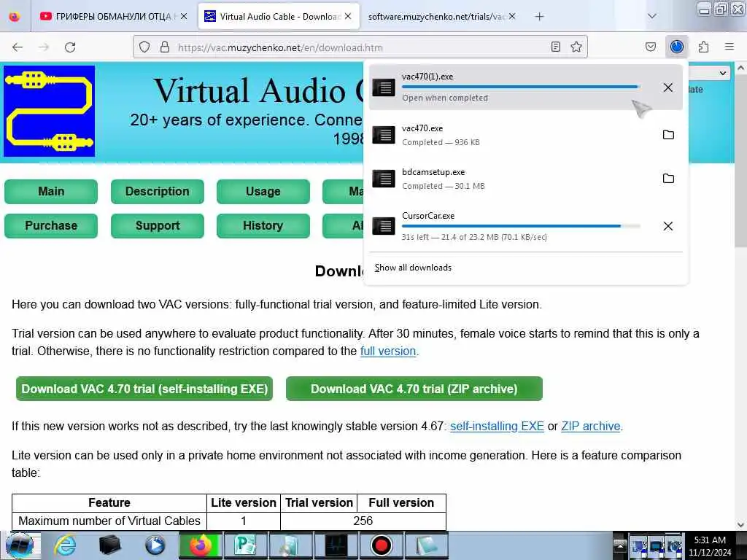Viewport: 747px width, 560px height.
Task: Close the downloads panel via toolbar downloads icon
Action: click(x=677, y=47)
